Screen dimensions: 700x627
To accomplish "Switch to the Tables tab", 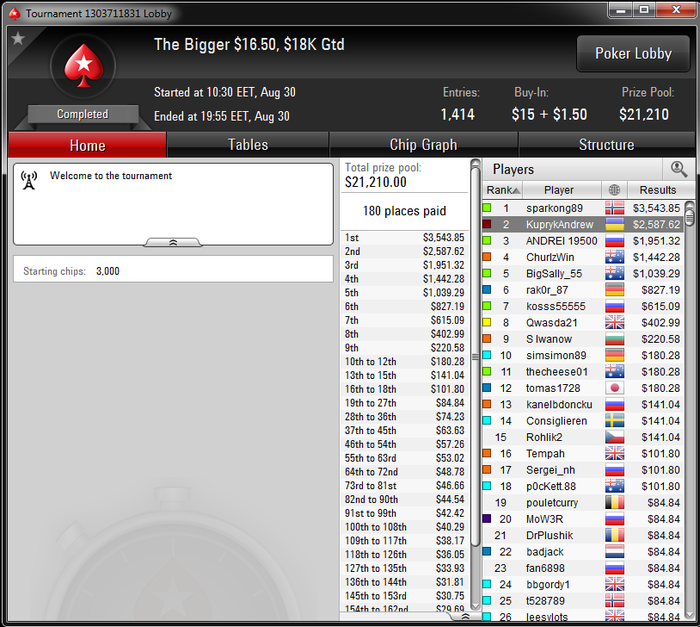I will coord(248,145).
